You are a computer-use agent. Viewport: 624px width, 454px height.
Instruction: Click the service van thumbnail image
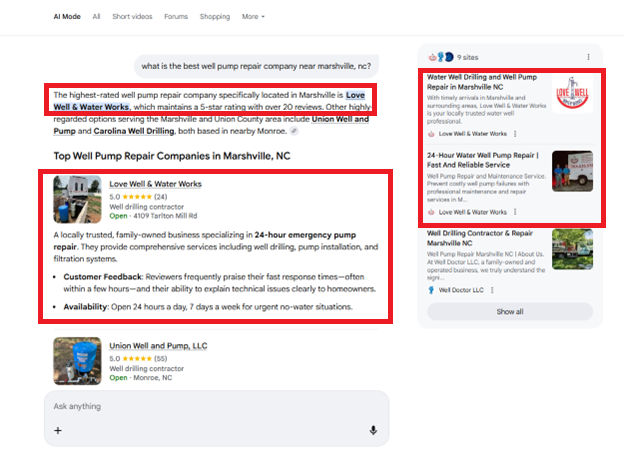(x=572, y=171)
